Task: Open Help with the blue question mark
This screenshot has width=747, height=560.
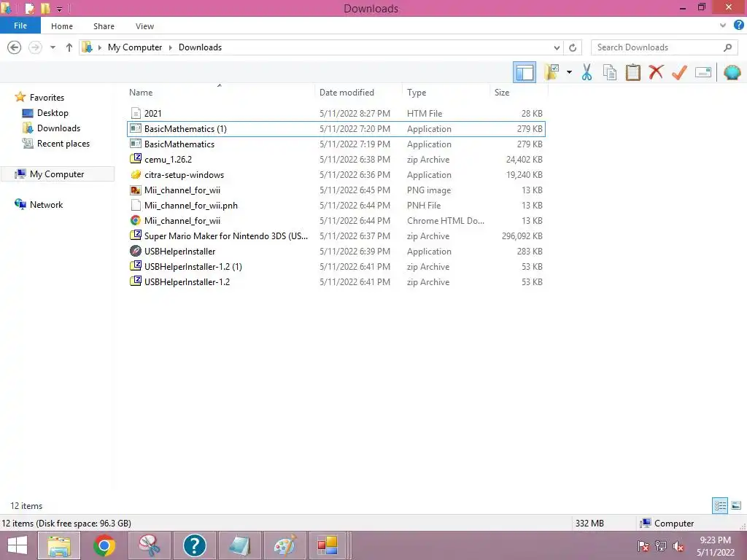Action: pos(739,26)
